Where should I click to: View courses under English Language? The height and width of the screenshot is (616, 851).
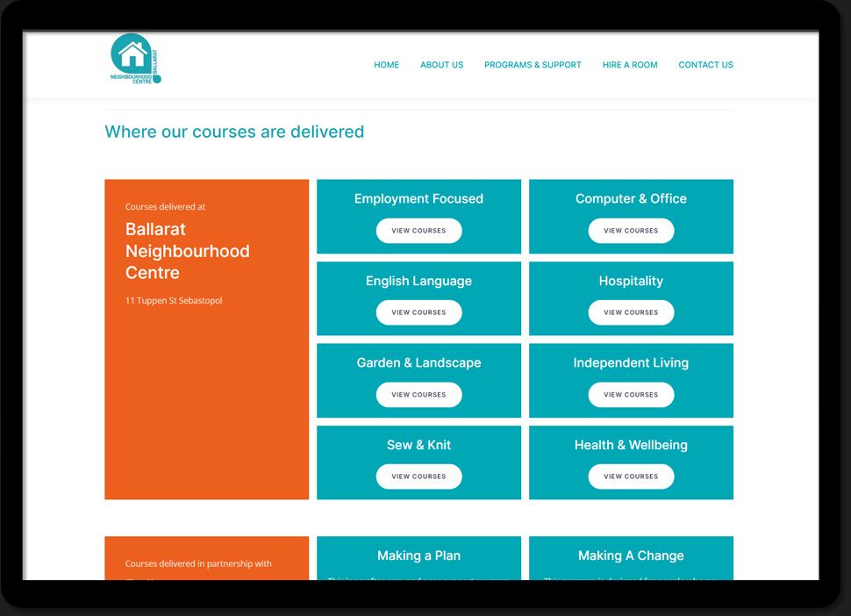(418, 312)
